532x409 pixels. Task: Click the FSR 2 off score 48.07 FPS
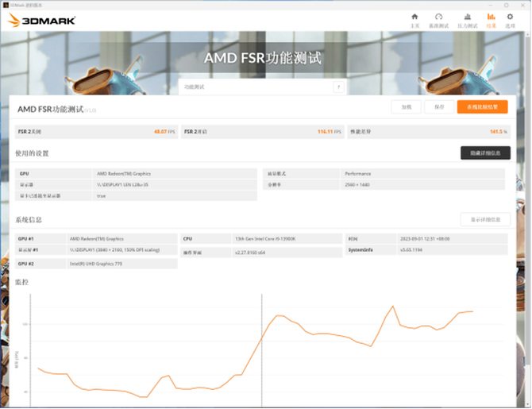coord(164,132)
